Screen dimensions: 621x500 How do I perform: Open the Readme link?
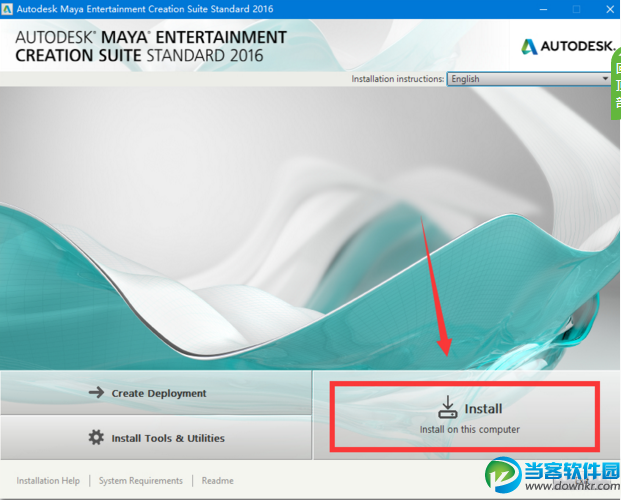pos(217,481)
